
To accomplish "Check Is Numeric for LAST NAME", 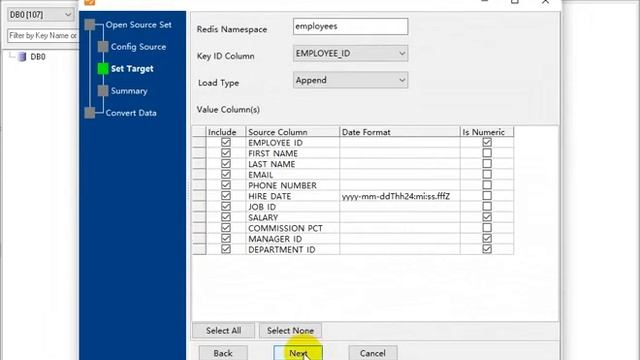I will coord(487,164).
